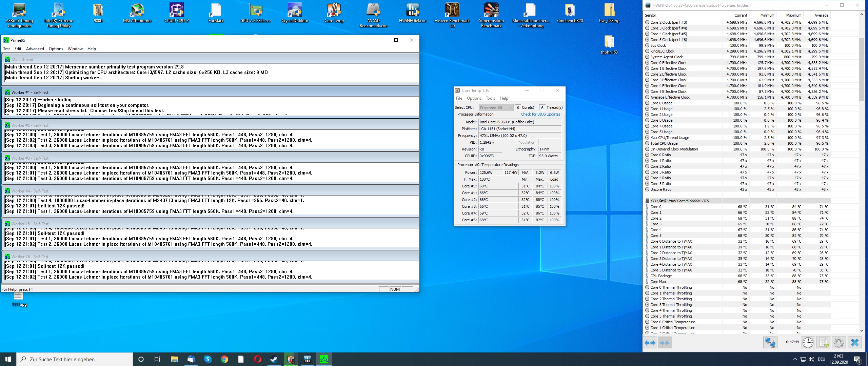Viewport: 868px width, 366px height.
Task: Select the Uncore Ratio sensor row
Action: pyautogui.click(x=737, y=189)
